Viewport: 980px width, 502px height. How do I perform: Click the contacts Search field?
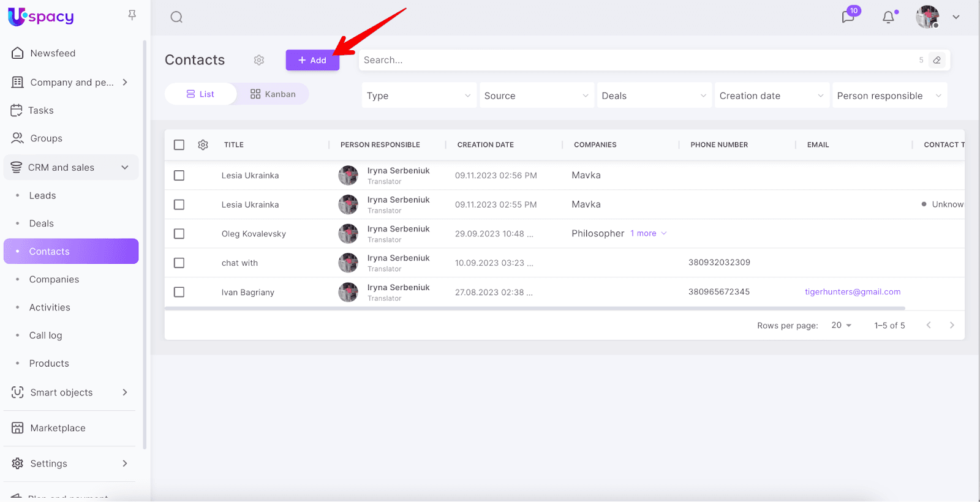(x=637, y=60)
